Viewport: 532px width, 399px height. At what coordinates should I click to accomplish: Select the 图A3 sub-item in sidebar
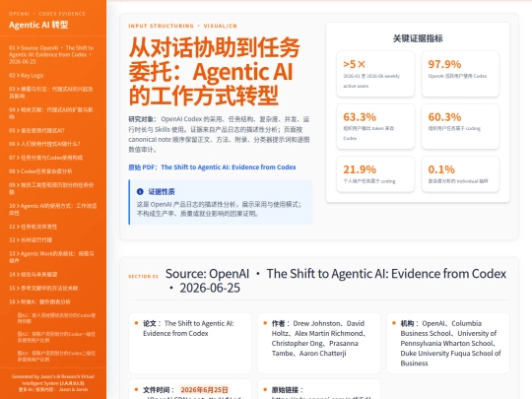point(57,356)
